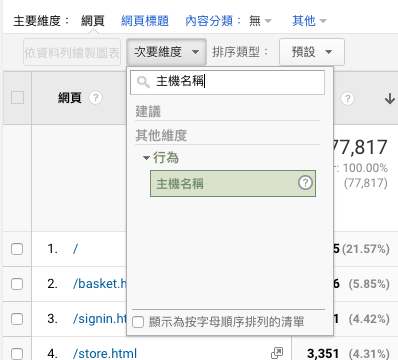The height and width of the screenshot is (360, 398).
Task: Select 網頁 primary dimension tab
Action: tap(93, 21)
